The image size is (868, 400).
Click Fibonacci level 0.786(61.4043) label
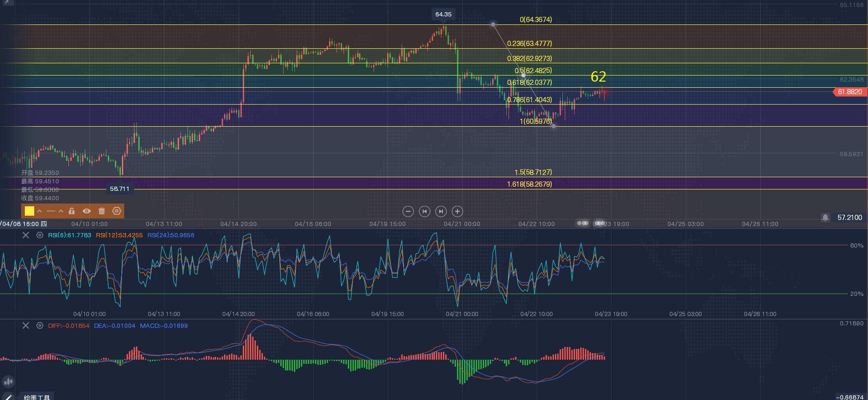tap(530, 100)
